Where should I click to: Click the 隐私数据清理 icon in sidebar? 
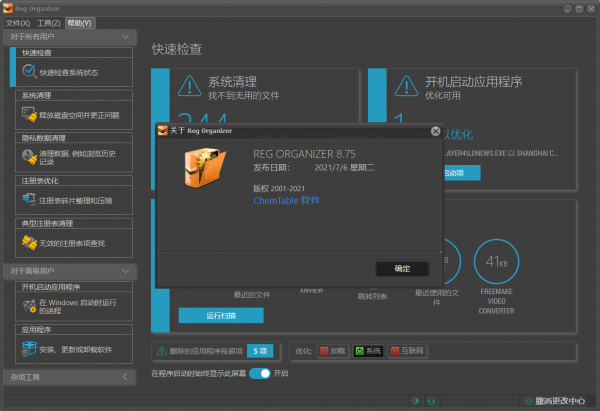(29, 157)
